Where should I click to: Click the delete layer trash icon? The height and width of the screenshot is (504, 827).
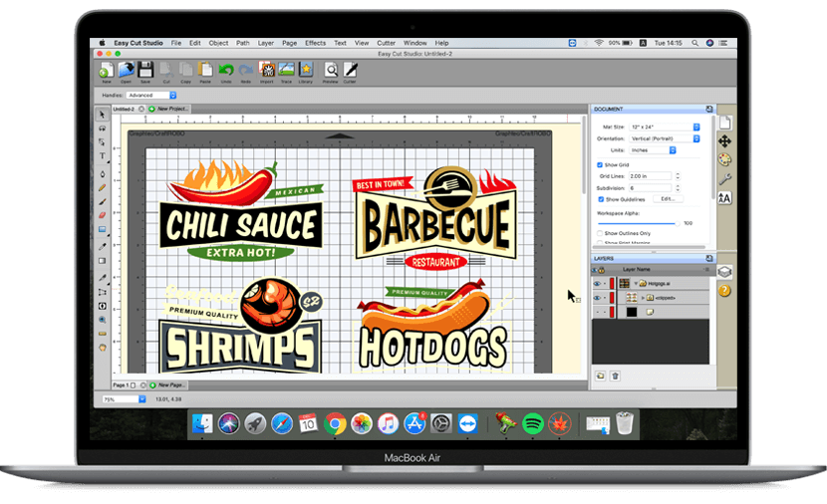pos(615,376)
